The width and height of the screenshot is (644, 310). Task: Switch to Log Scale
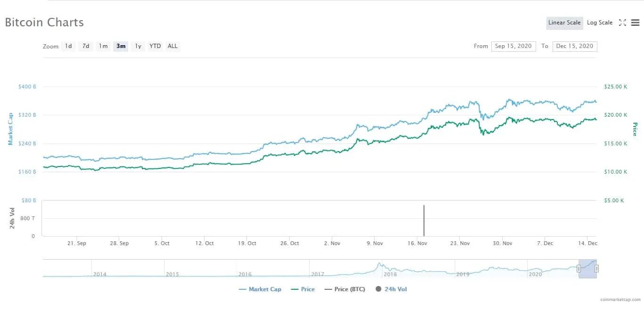pos(600,23)
